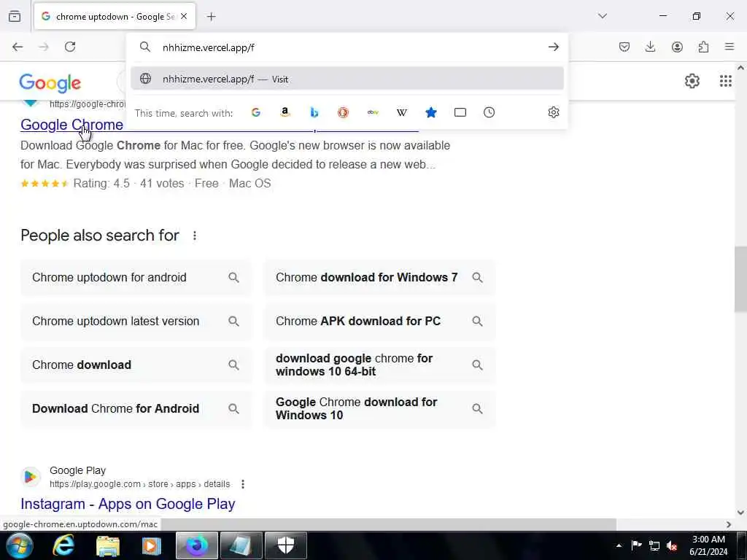Click the vertical scrollbar thumb
This screenshot has height=560, width=747.
pos(740,279)
